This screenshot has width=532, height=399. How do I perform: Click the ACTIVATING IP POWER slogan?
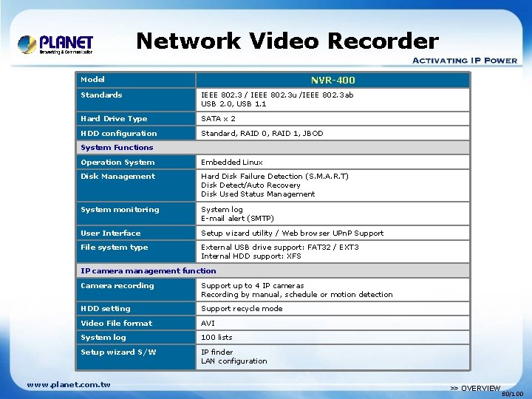point(465,61)
